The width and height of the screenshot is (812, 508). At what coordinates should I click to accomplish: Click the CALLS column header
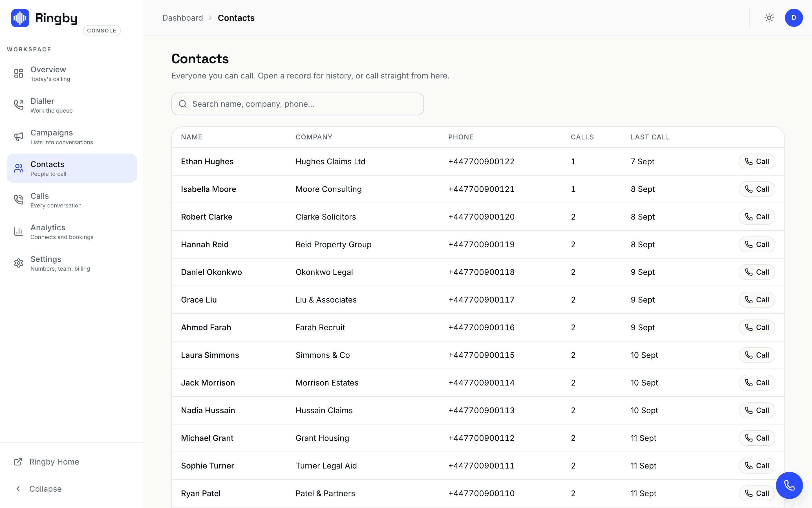(x=582, y=137)
